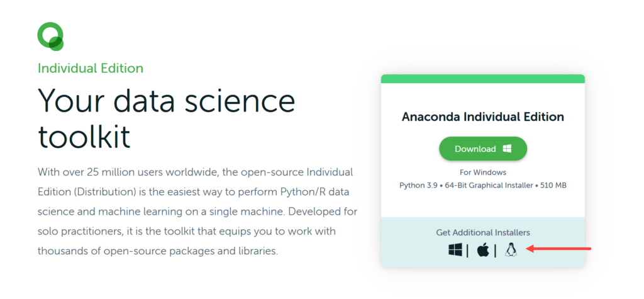This screenshot has height=299, width=644.
Task: Open the Windows additional installer icon
Action: tap(455, 250)
